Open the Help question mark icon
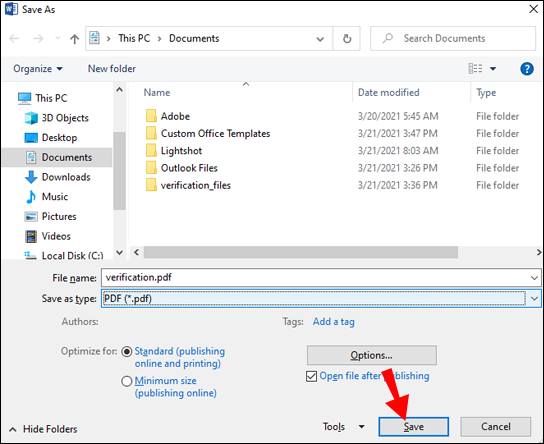 [527, 69]
